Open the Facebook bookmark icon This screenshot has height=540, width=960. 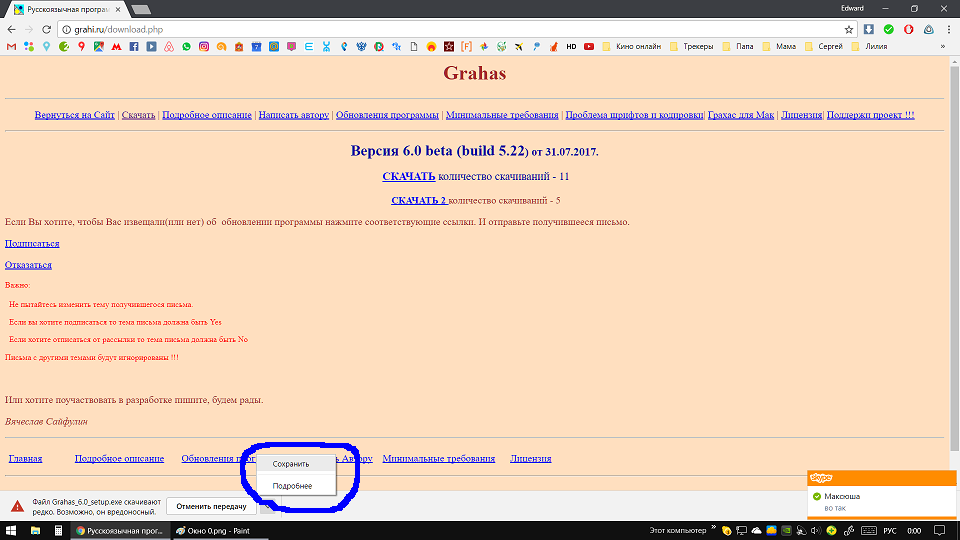(133, 47)
